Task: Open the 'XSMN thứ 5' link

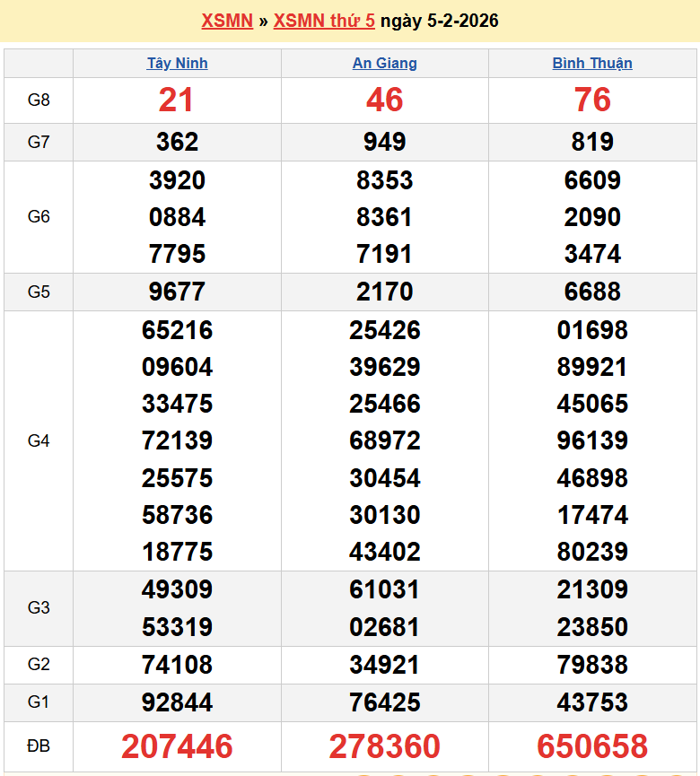Action: (x=324, y=21)
